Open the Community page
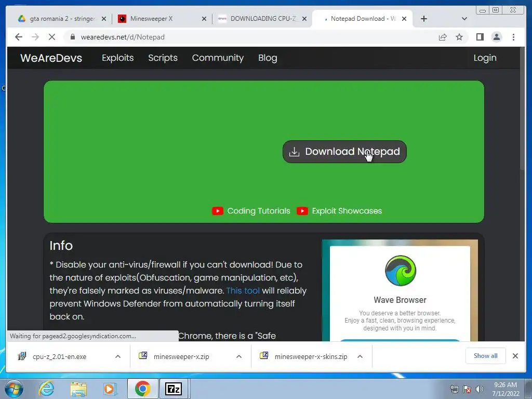Image resolution: width=532 pixels, height=399 pixels. [218, 58]
